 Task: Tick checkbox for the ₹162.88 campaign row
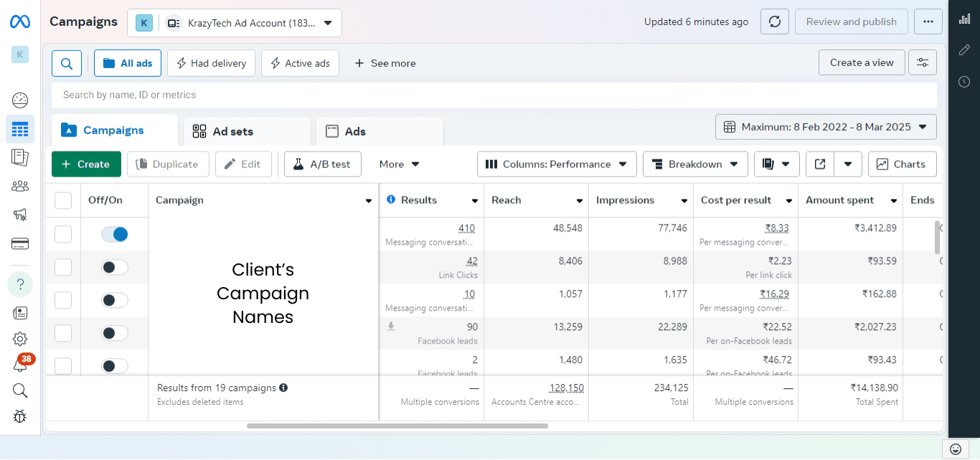pyautogui.click(x=63, y=300)
